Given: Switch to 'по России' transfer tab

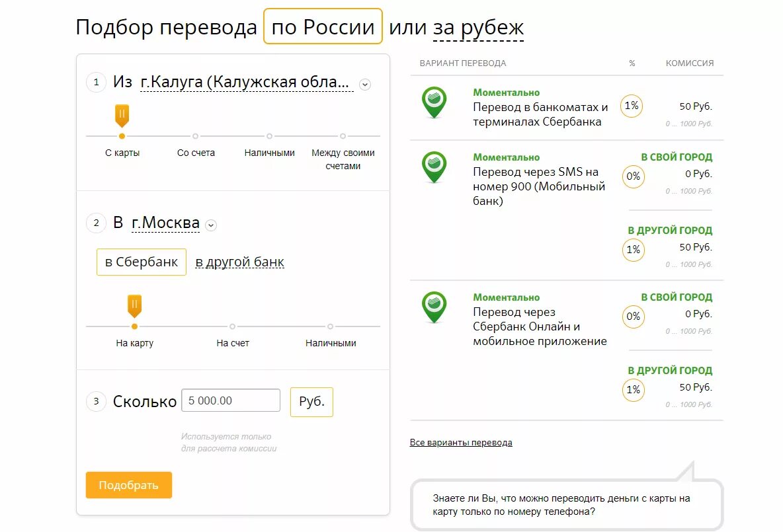Looking at the screenshot, I should (x=323, y=26).
